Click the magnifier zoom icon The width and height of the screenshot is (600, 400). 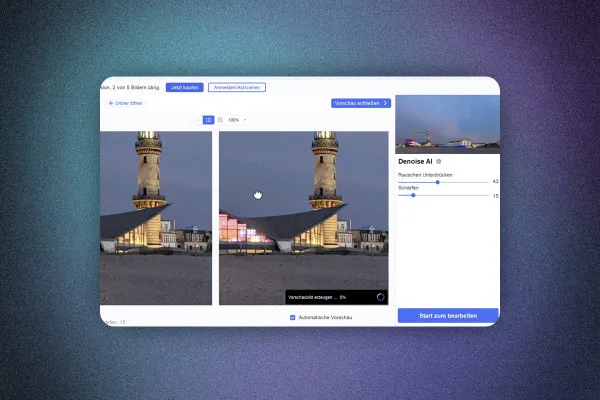pyautogui.click(x=220, y=120)
